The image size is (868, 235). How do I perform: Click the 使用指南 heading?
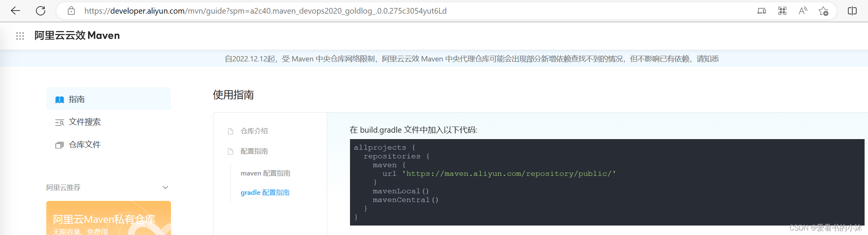233,95
